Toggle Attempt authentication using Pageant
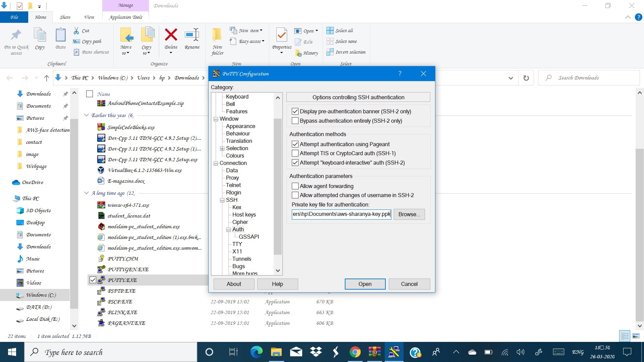Image resolution: width=644 pixels, height=362 pixels. click(295, 144)
